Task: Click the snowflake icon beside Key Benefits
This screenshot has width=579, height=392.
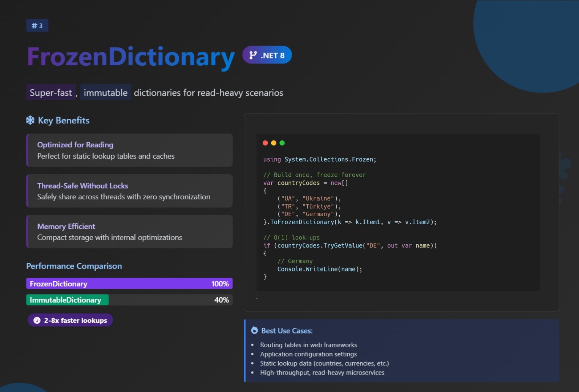Action: [x=30, y=120]
